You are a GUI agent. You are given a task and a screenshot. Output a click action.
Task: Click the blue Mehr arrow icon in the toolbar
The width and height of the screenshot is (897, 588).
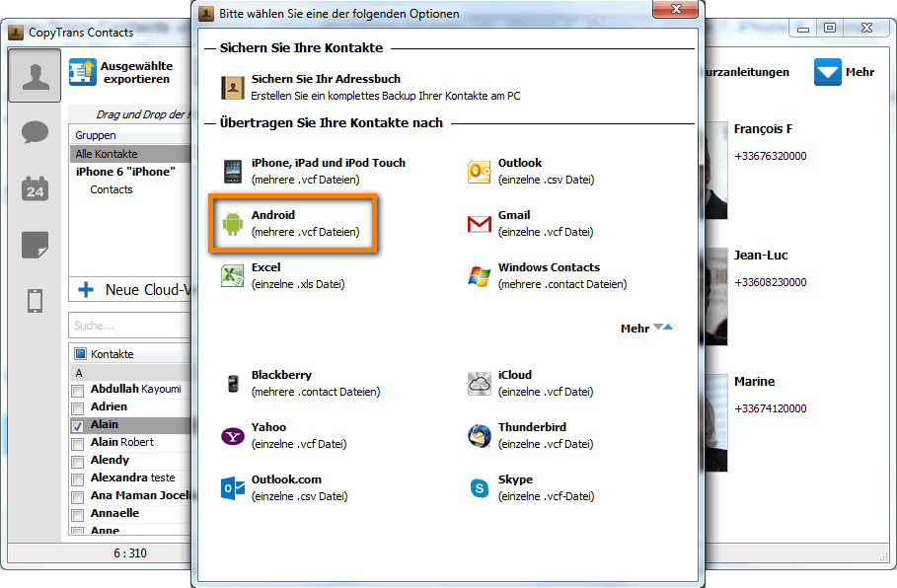click(827, 72)
